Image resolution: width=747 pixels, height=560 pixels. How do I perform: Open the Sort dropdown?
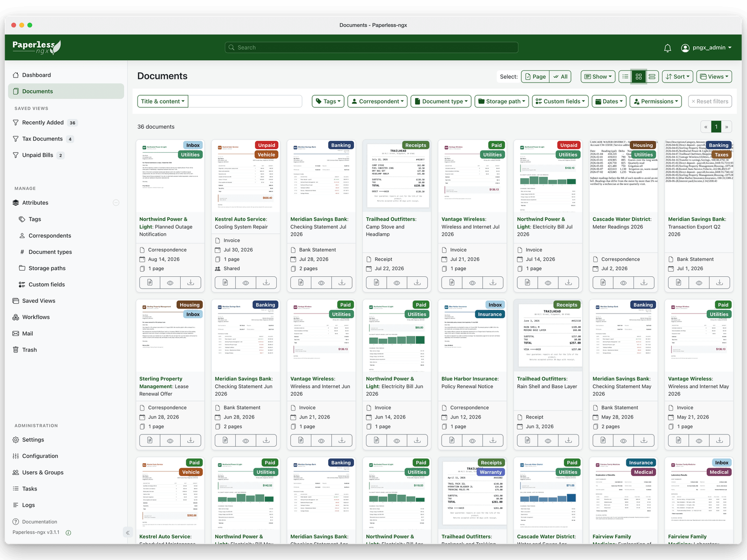(677, 77)
